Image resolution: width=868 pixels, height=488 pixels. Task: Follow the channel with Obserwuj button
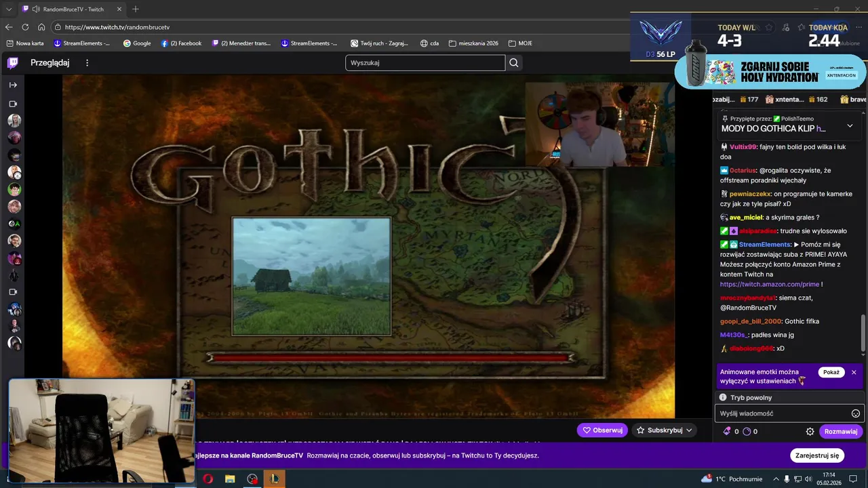(x=602, y=430)
